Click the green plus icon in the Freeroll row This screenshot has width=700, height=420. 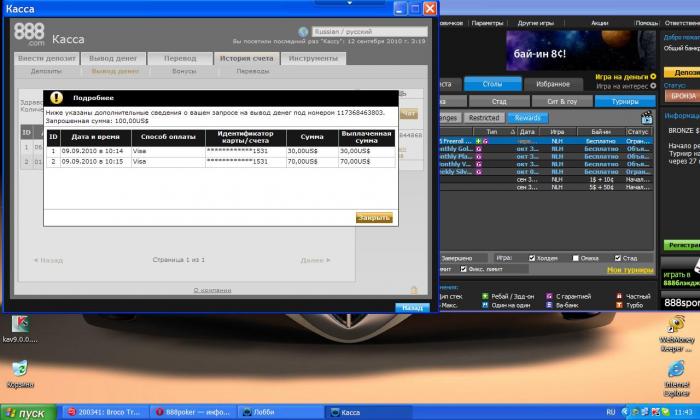click(478, 141)
